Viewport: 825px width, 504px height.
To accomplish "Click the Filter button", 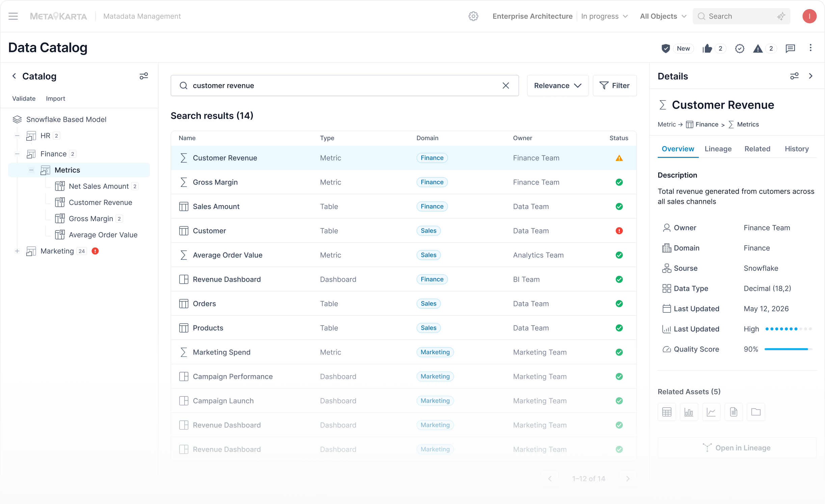I will [x=615, y=86].
